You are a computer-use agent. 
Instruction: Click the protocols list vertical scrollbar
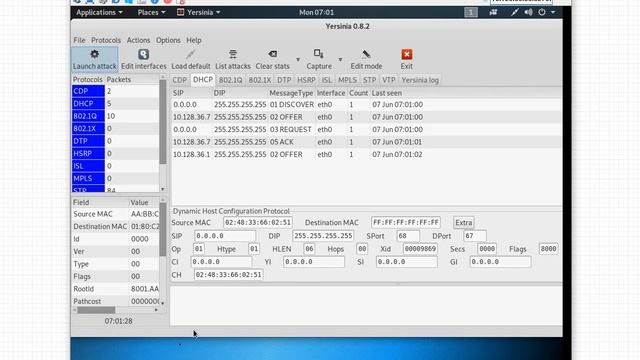click(162, 122)
